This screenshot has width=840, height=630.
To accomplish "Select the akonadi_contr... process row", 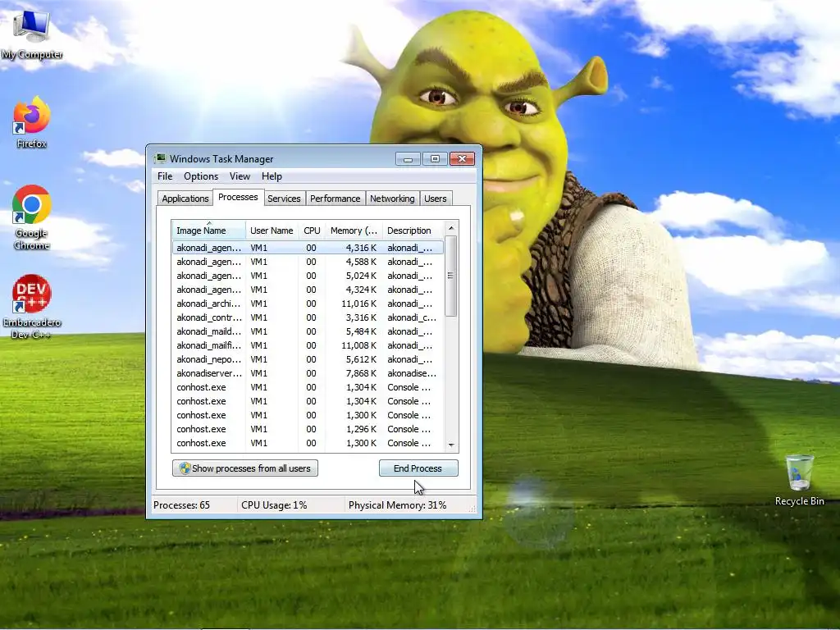I will pyautogui.click(x=308, y=317).
